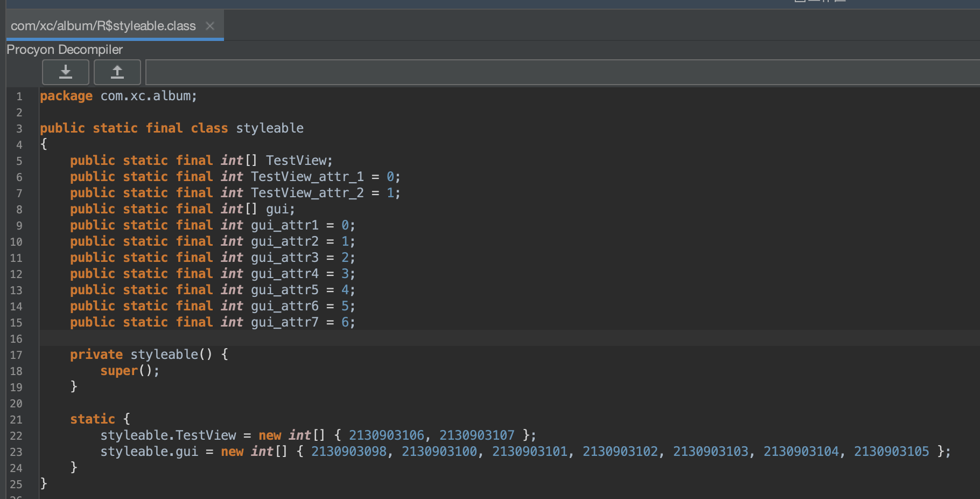Viewport: 980px width, 499px height.
Task: Click the Procyon Decompiler label
Action: click(x=65, y=50)
